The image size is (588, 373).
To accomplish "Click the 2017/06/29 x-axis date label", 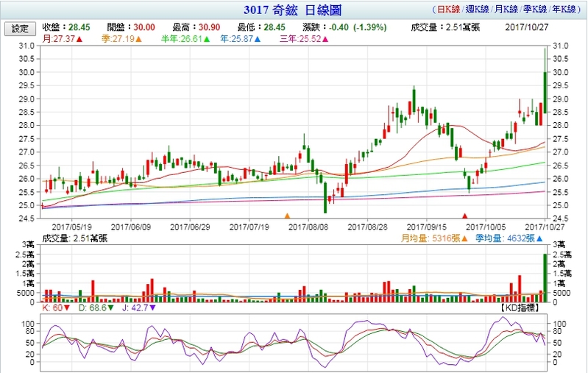I will (190, 227).
